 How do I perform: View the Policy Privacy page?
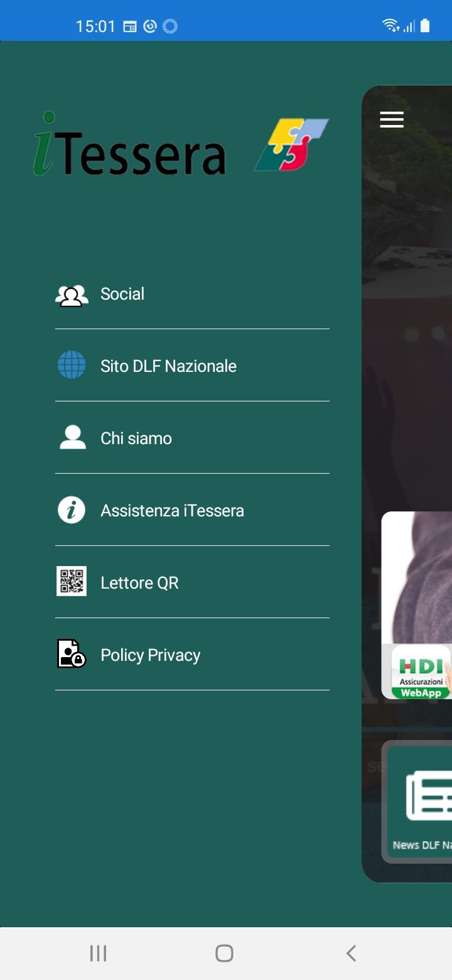click(192, 655)
